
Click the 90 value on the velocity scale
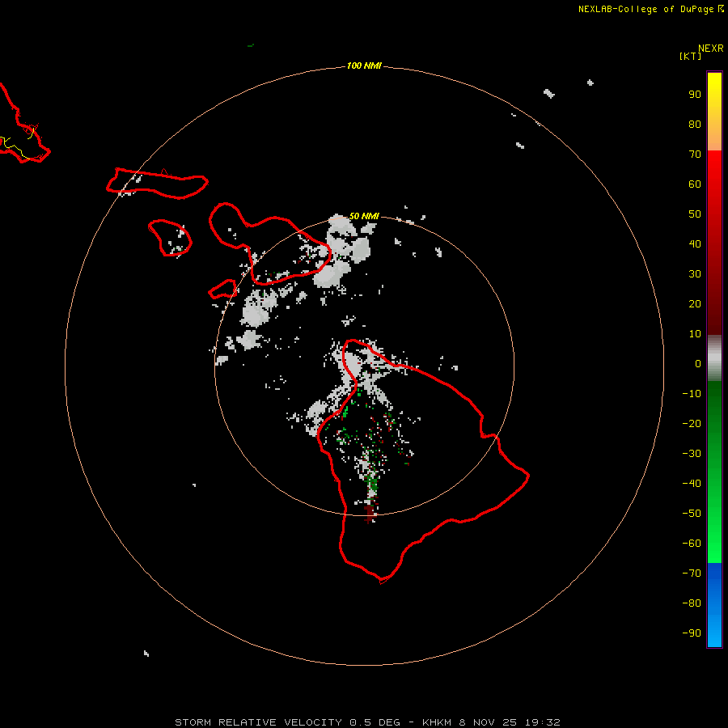tap(695, 95)
